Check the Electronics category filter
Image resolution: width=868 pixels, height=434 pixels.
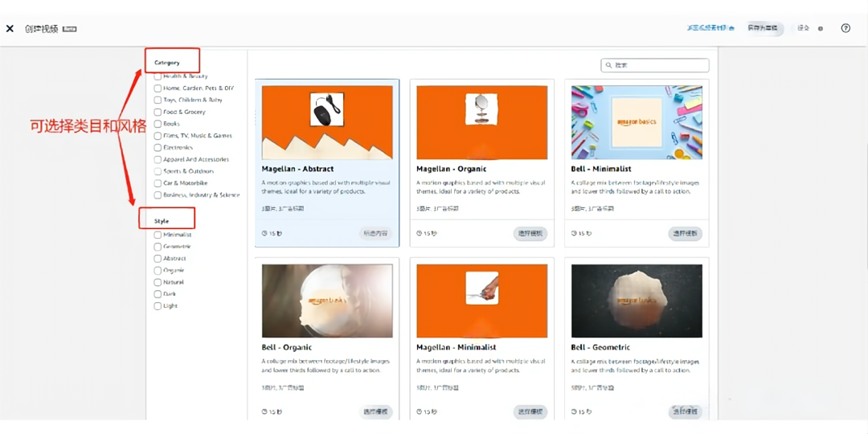158,148
